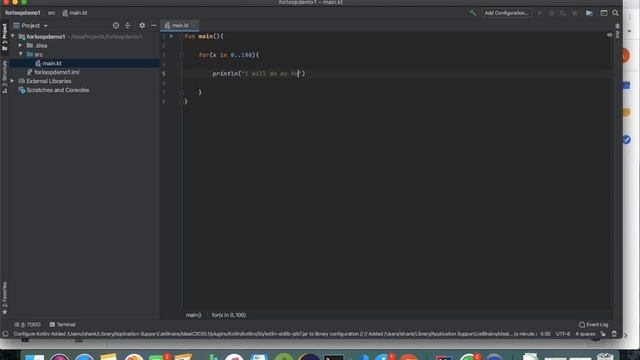640x360 pixels.
Task: Click the inspections eye icon in editor corner
Action: (609, 35)
